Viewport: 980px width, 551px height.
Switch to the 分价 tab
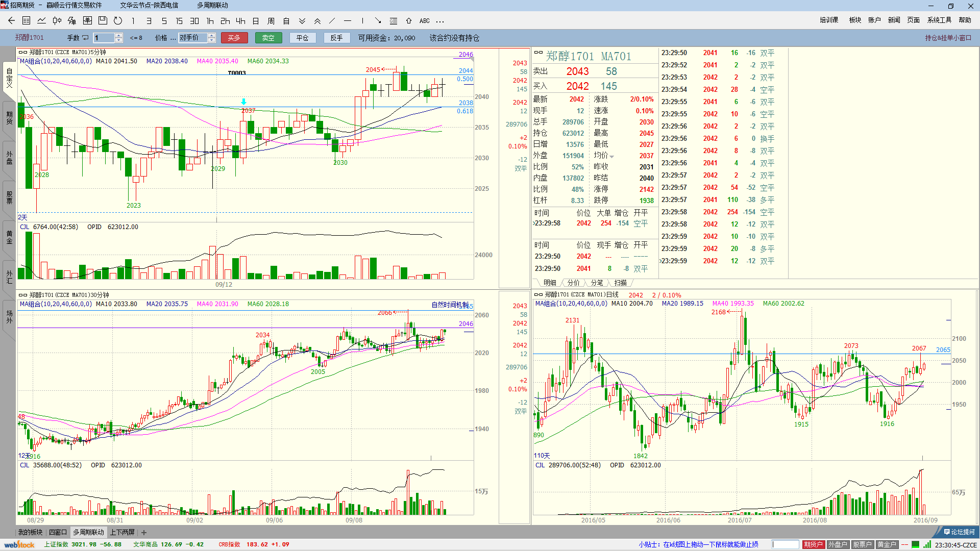[574, 283]
